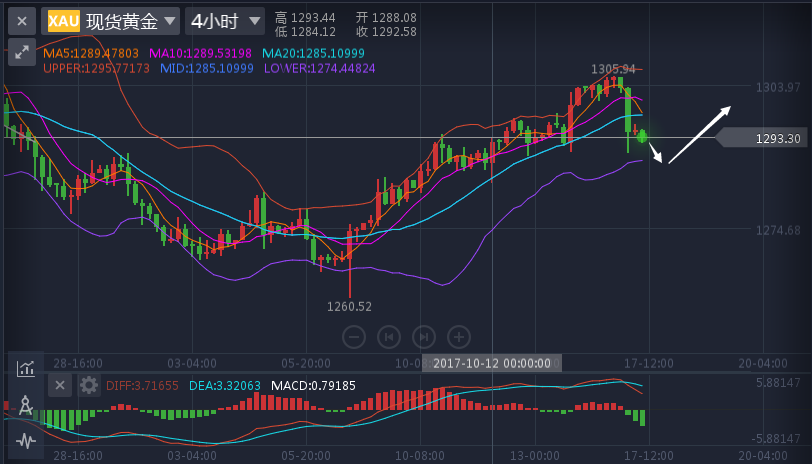Jump to the latest candles with skip-forward button
The width and height of the screenshot is (812, 464).
point(424,336)
